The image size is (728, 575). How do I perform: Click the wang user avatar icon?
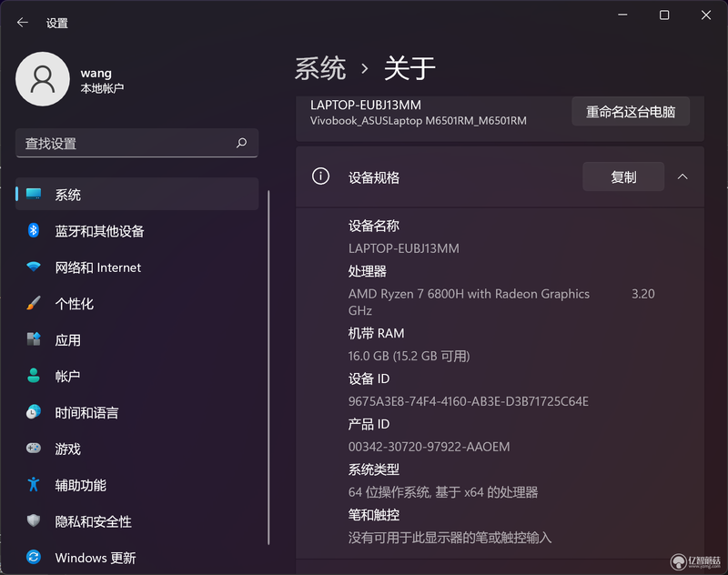pos(43,79)
